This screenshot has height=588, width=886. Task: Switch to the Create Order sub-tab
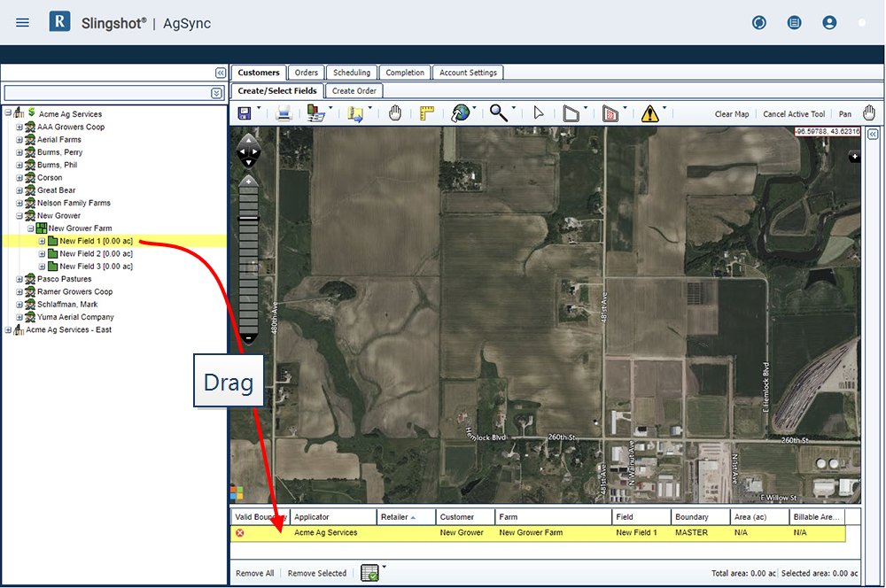click(354, 91)
